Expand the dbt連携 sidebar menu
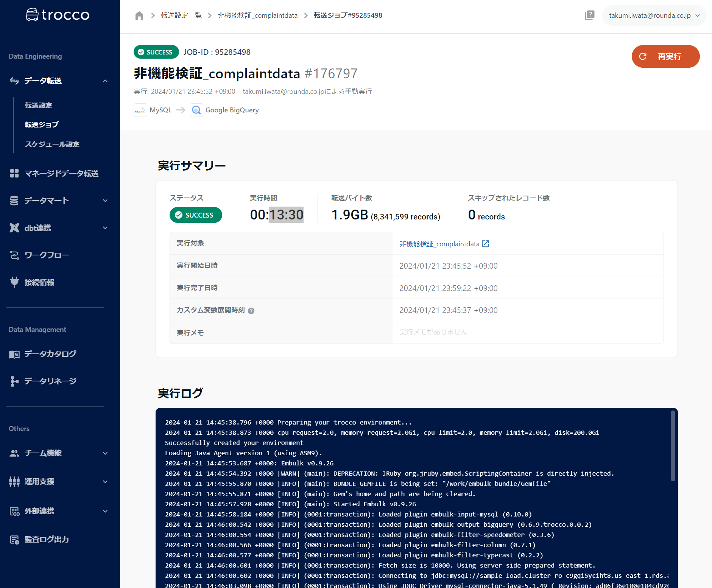Screen dimensions: 712x588 105,228
